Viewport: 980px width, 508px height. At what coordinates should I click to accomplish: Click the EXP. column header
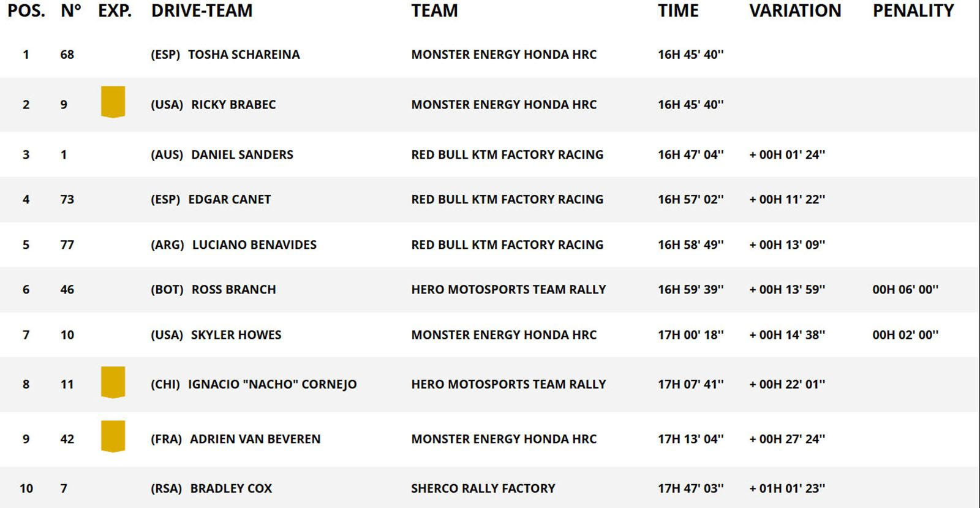tap(115, 11)
